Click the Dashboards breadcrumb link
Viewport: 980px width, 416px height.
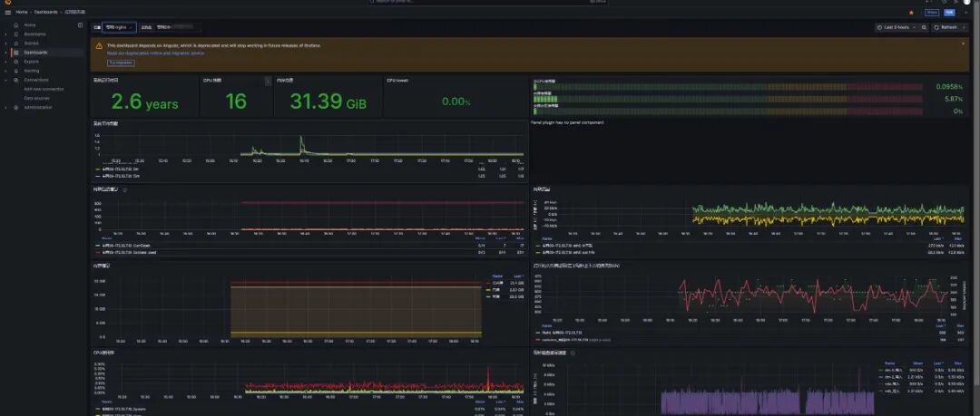click(x=46, y=12)
